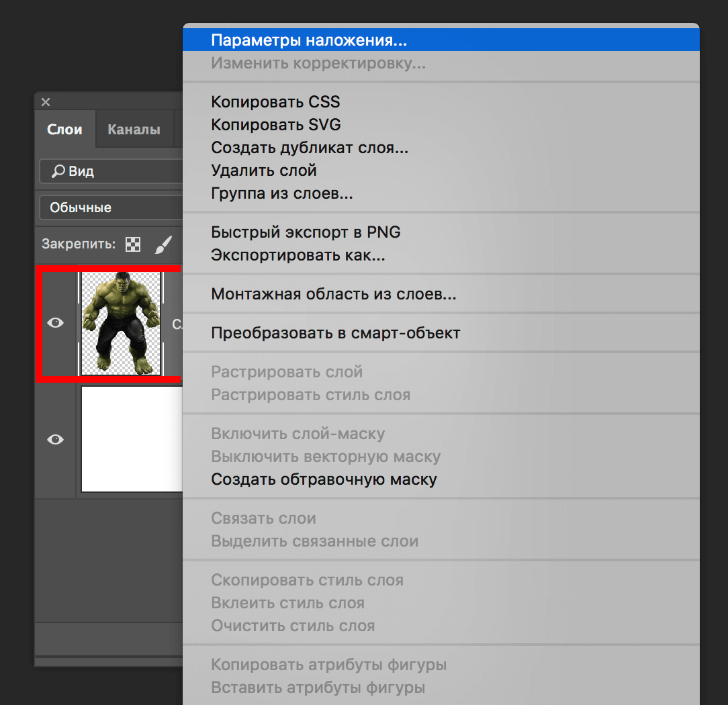Close the layers panel with the X icon
The image size is (728, 705).
pos(46,102)
